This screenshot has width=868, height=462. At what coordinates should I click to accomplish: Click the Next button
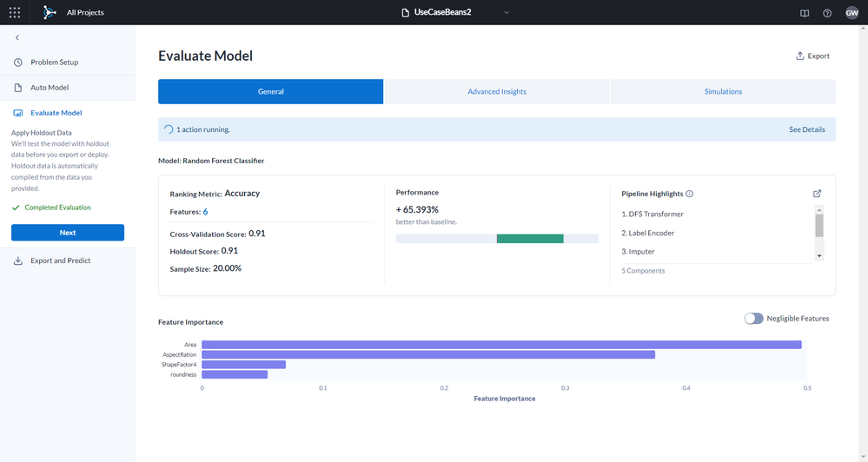(68, 233)
